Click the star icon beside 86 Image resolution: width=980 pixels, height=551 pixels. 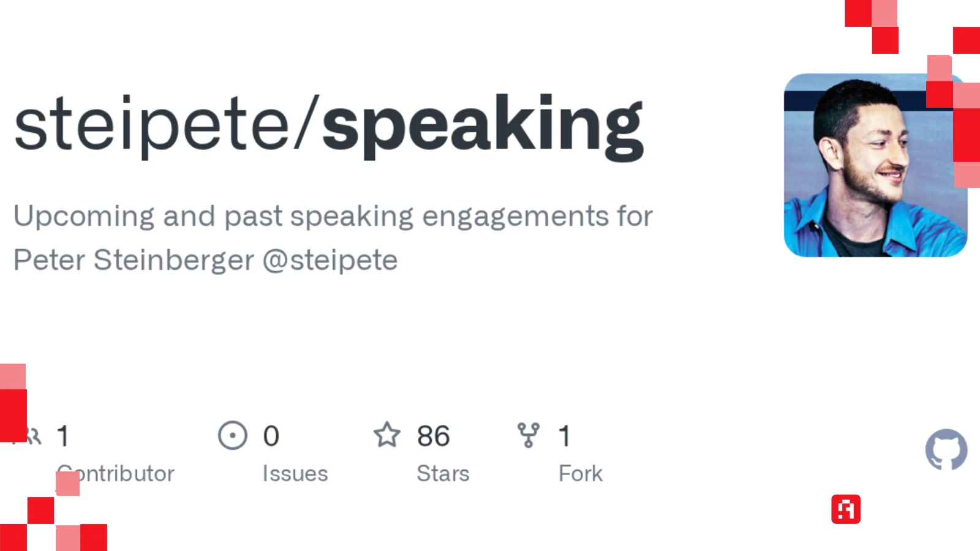tap(387, 435)
